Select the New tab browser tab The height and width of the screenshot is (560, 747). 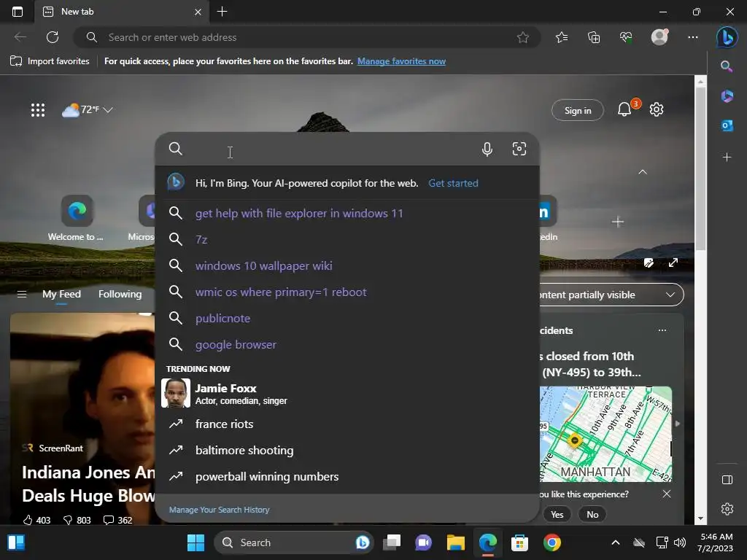pyautogui.click(x=121, y=12)
